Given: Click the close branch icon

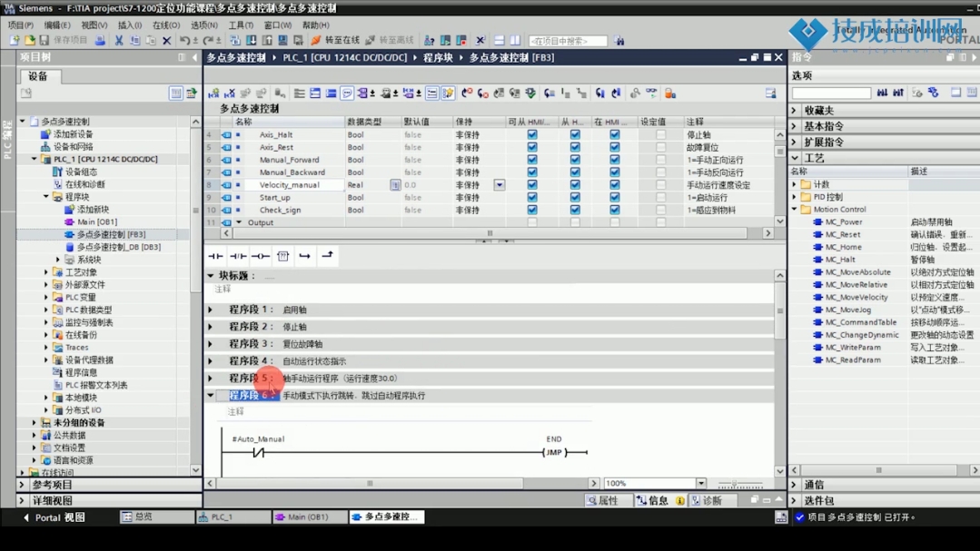Looking at the screenshot, I should pos(328,255).
